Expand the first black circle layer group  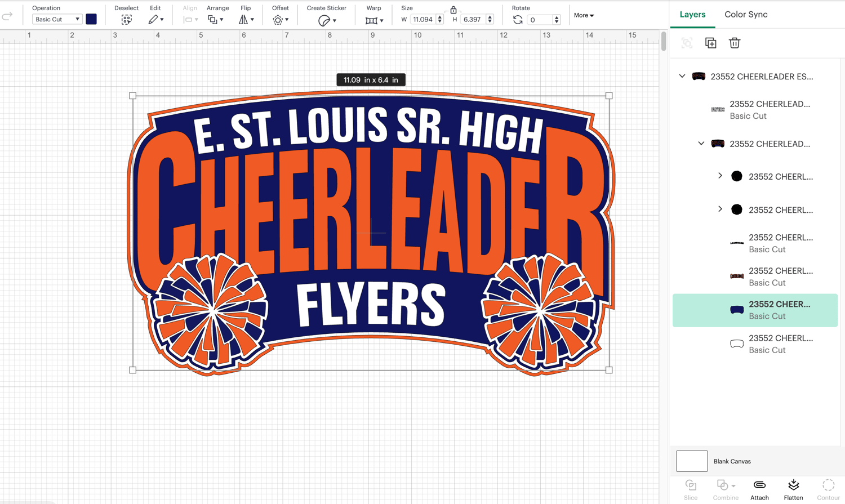click(721, 176)
